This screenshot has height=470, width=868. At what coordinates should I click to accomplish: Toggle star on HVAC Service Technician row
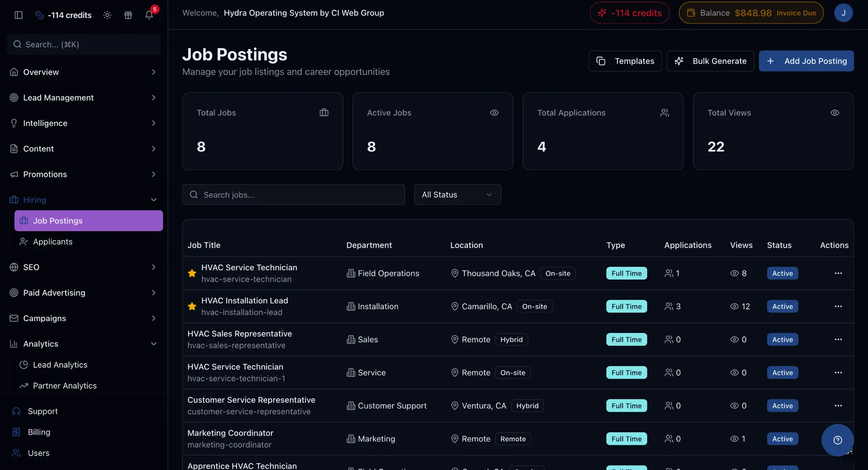192,273
